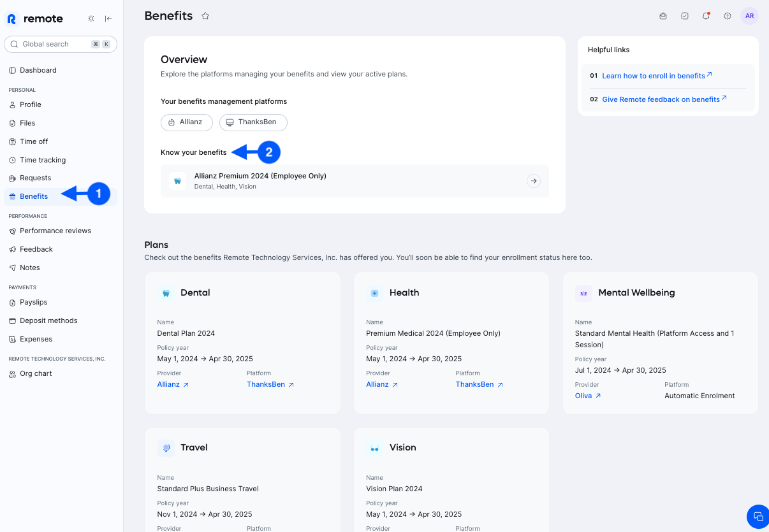Click arrow button on Allianz Premium 2024 row
This screenshot has height=532, width=769.
click(x=534, y=181)
